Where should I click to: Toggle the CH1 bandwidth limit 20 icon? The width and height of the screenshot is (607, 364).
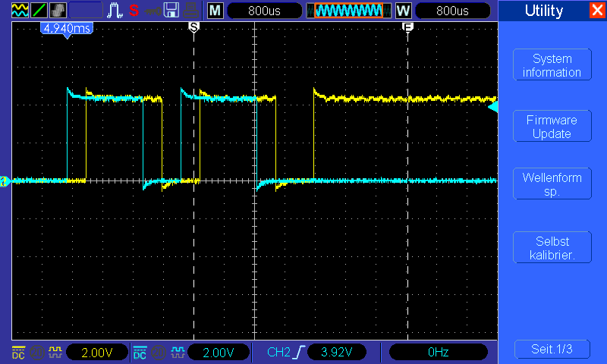[x=37, y=353]
